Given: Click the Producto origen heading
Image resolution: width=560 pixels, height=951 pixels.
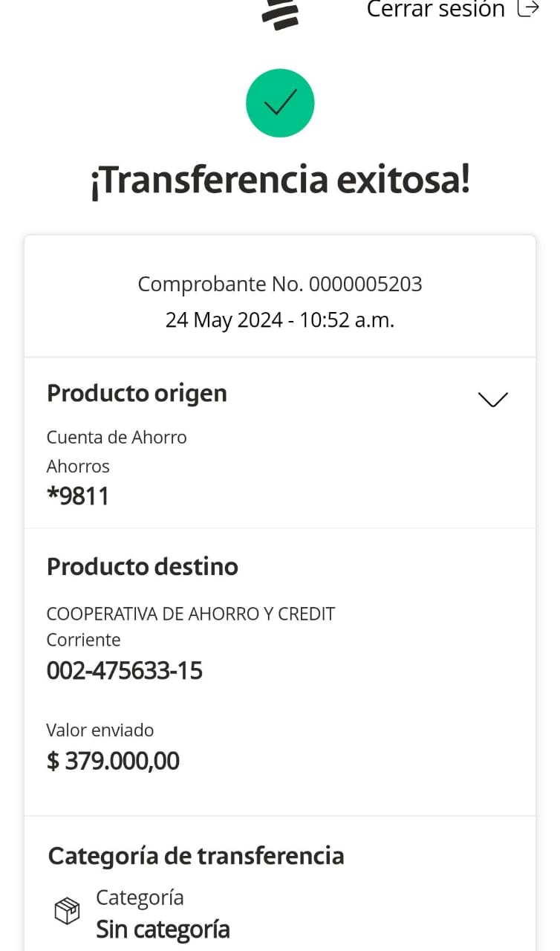Looking at the screenshot, I should point(137,393).
